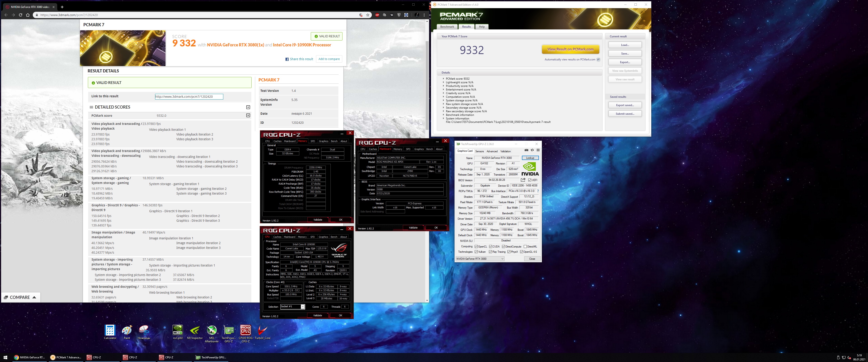Toggle the OpenCL checkbox in GPU-Z

pyautogui.click(x=476, y=246)
